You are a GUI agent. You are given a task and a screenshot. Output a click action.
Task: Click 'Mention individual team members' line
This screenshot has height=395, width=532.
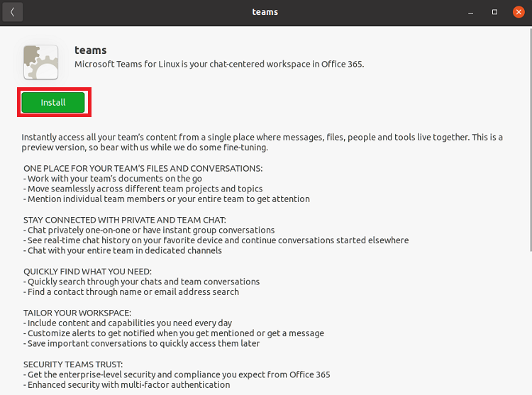pyautogui.click(x=167, y=199)
